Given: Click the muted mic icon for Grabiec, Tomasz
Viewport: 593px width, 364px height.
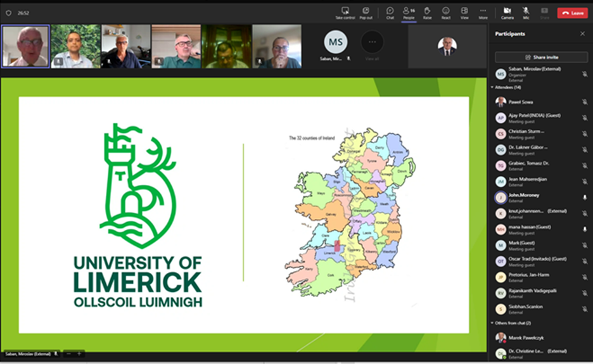Looking at the screenshot, I should point(585,166).
